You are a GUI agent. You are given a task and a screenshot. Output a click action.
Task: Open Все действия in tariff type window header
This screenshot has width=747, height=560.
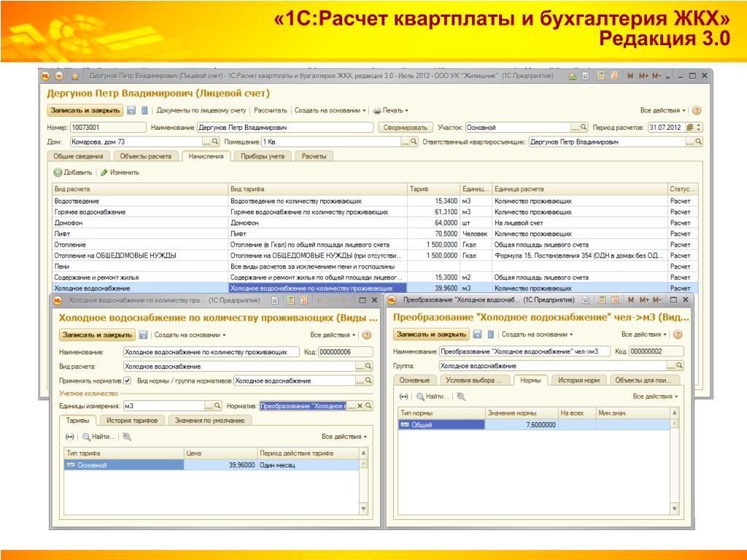click(x=333, y=335)
